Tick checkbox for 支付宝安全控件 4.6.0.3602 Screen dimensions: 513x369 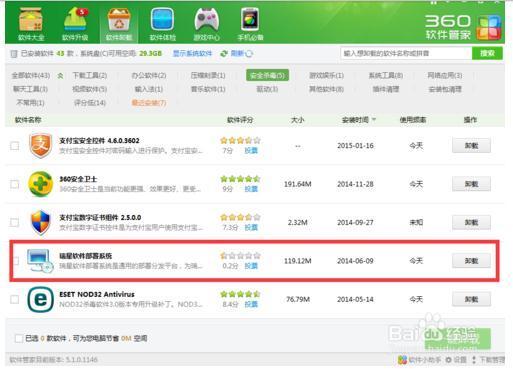(x=15, y=146)
